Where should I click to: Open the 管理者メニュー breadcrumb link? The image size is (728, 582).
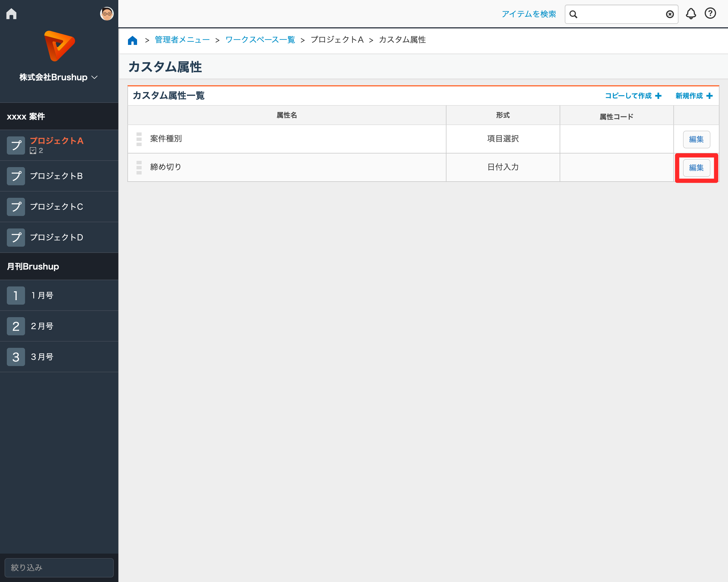coord(182,40)
